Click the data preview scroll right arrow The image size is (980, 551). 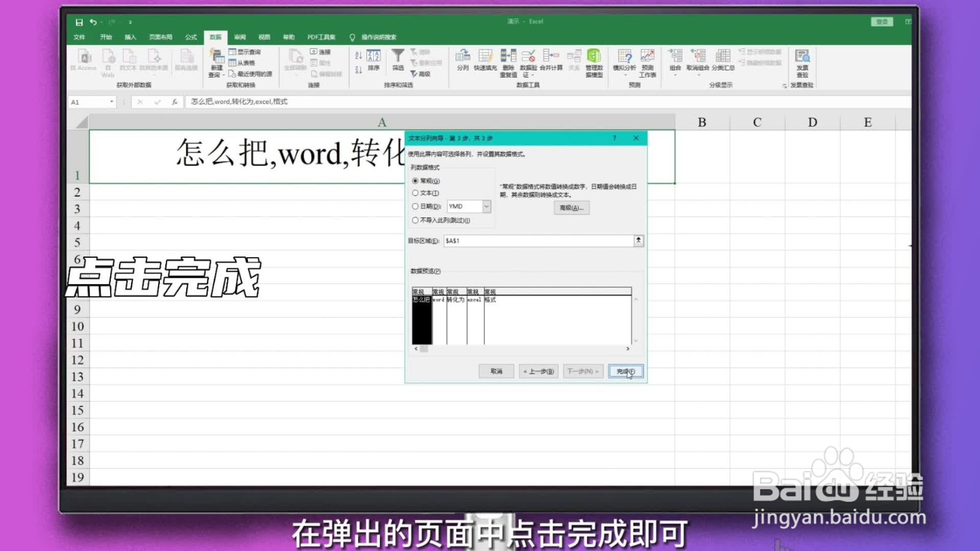[628, 348]
